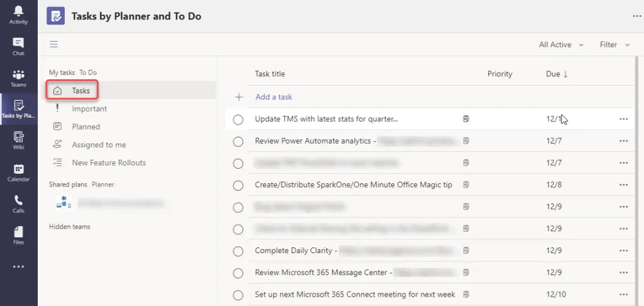
Task: Select Planned in the task list
Action: (x=86, y=127)
